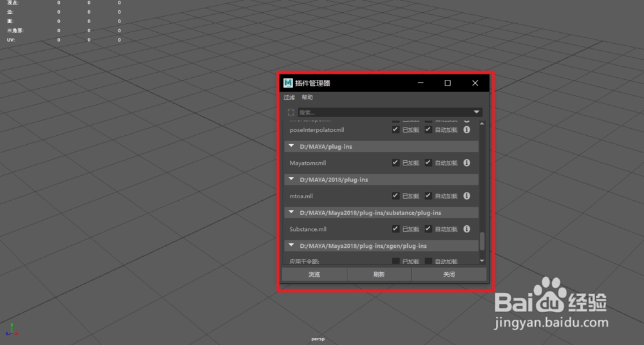Select the Mayatomr.mll plugin name
The width and height of the screenshot is (644, 345).
point(308,163)
